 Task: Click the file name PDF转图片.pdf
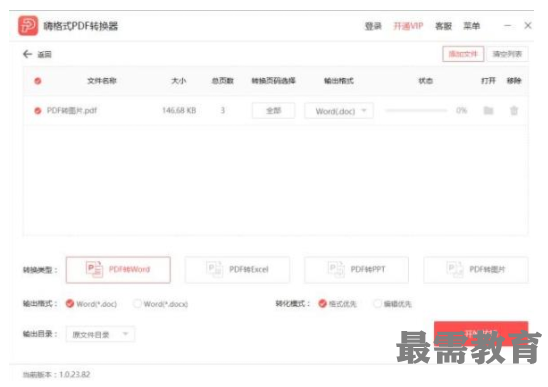(72, 111)
